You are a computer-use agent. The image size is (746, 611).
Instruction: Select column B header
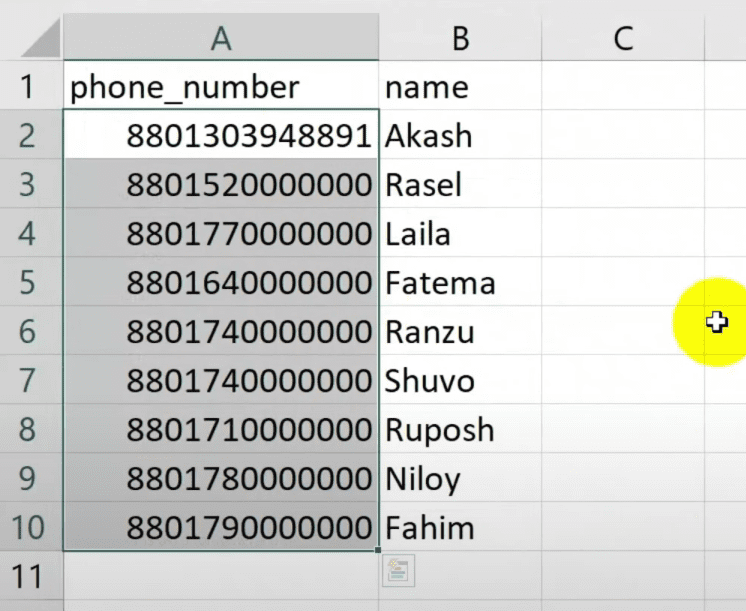point(460,38)
